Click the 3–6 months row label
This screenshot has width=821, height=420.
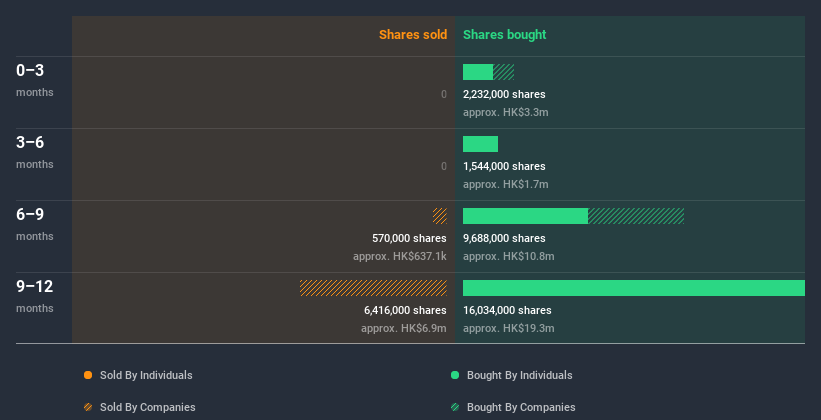click(35, 152)
